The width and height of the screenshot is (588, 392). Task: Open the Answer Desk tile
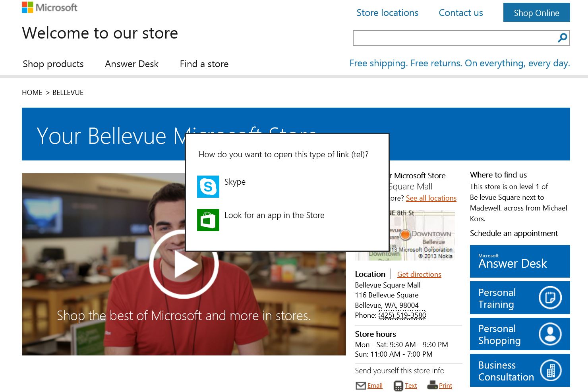click(520, 261)
